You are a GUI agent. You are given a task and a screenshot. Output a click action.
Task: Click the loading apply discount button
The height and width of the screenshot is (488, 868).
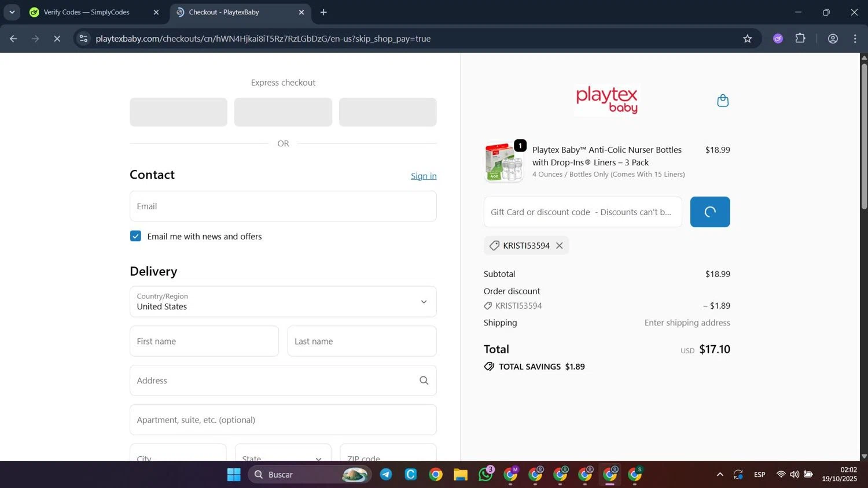coord(710,212)
